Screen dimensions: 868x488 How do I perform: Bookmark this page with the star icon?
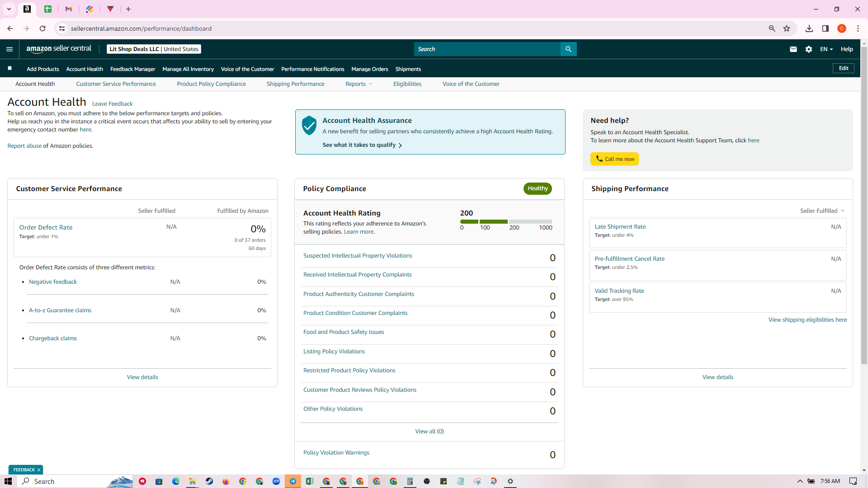click(x=787, y=28)
